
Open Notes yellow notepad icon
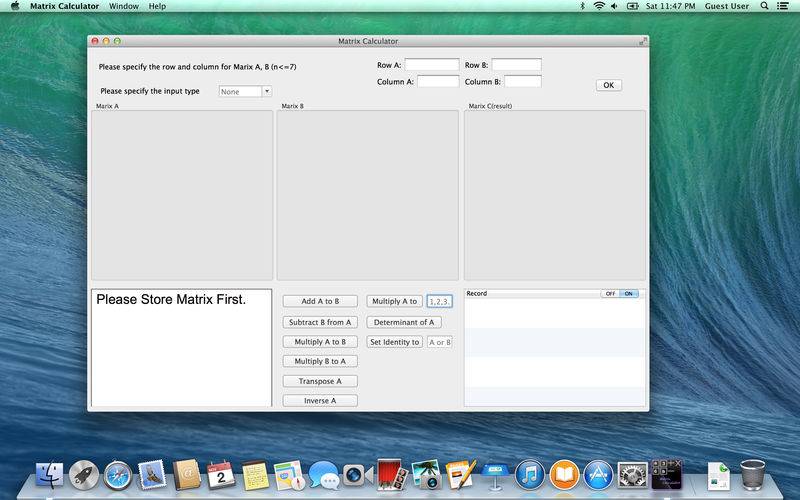[x=255, y=474]
